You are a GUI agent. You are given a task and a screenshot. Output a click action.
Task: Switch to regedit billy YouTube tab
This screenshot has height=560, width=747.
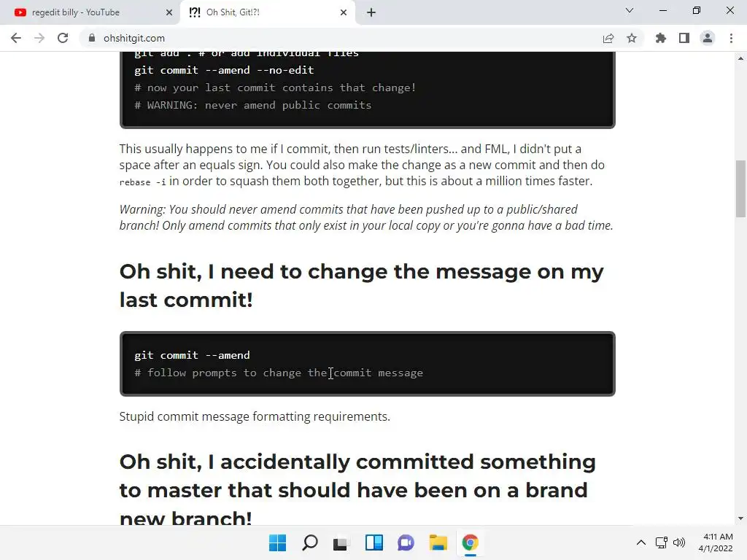(x=80, y=12)
